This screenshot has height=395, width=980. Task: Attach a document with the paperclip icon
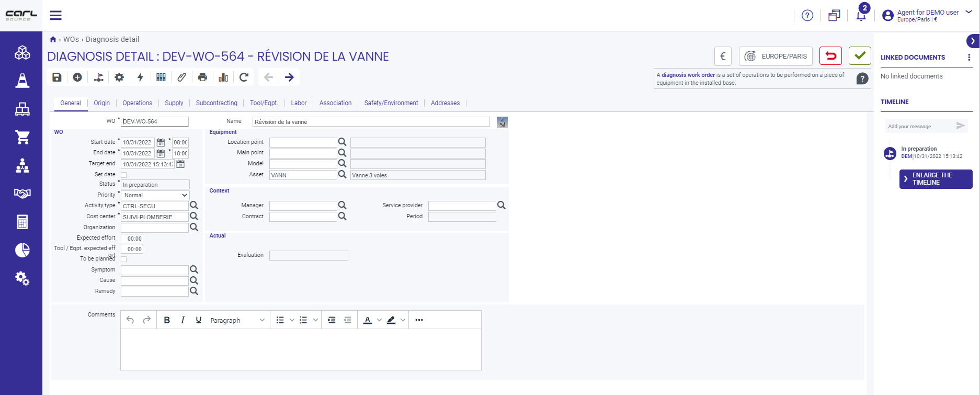pos(181,77)
